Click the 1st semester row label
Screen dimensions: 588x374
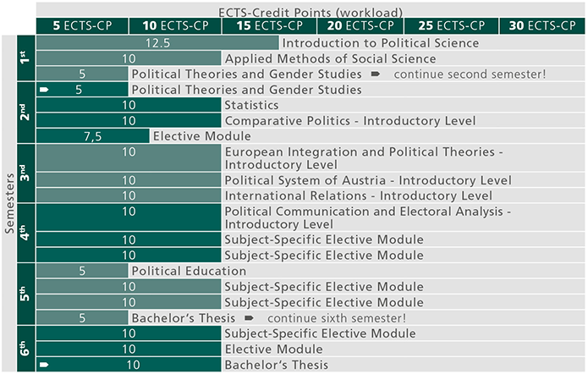coord(25,58)
